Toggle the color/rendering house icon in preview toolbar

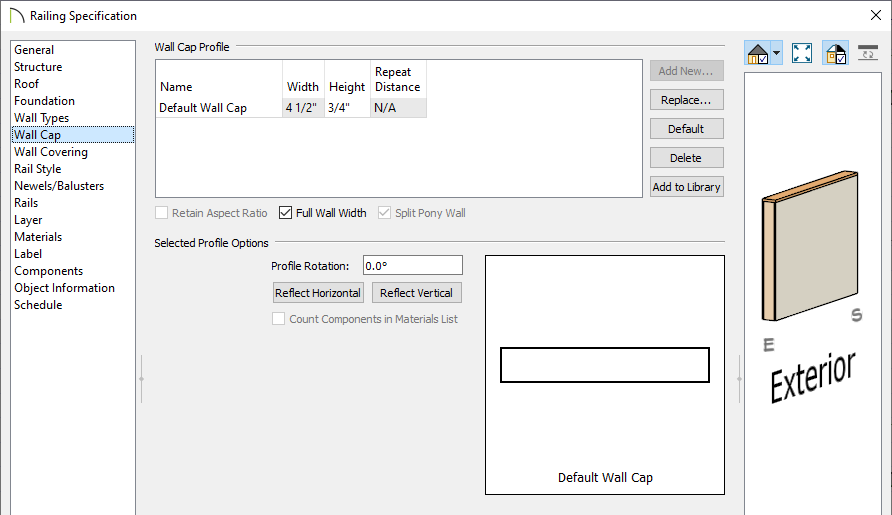[x=836, y=53]
